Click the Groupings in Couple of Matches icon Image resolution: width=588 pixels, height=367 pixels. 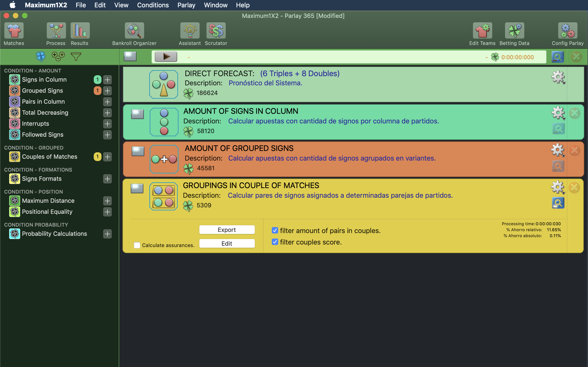tap(164, 196)
